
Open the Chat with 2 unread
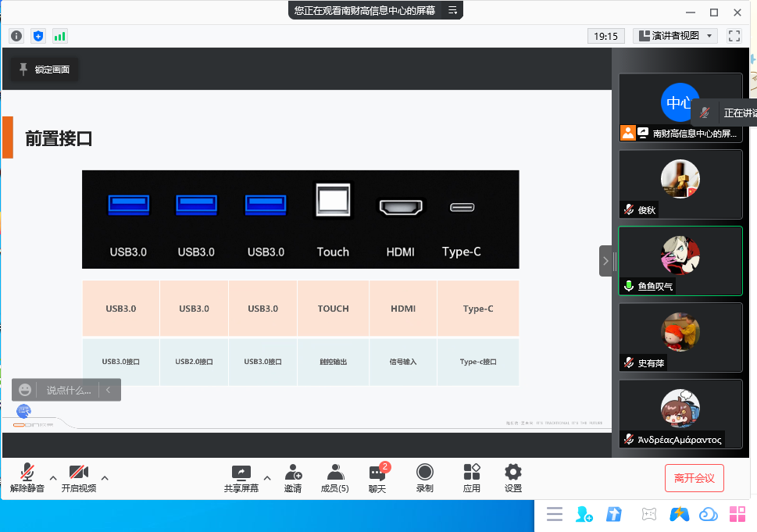coord(377,478)
